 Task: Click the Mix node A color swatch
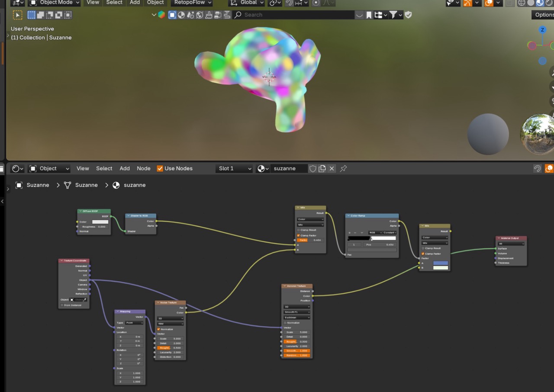pos(441,263)
